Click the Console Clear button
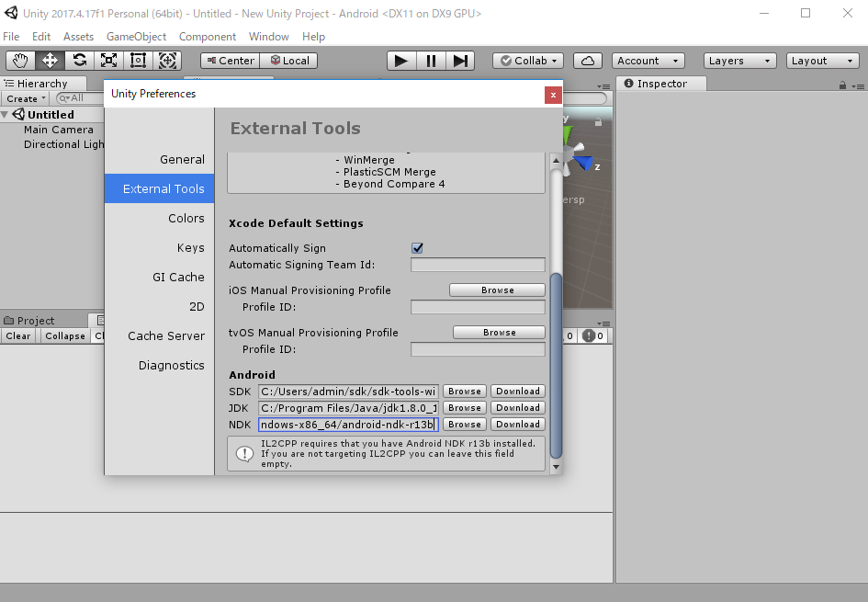Image resolution: width=868 pixels, height=602 pixels. pyautogui.click(x=18, y=336)
